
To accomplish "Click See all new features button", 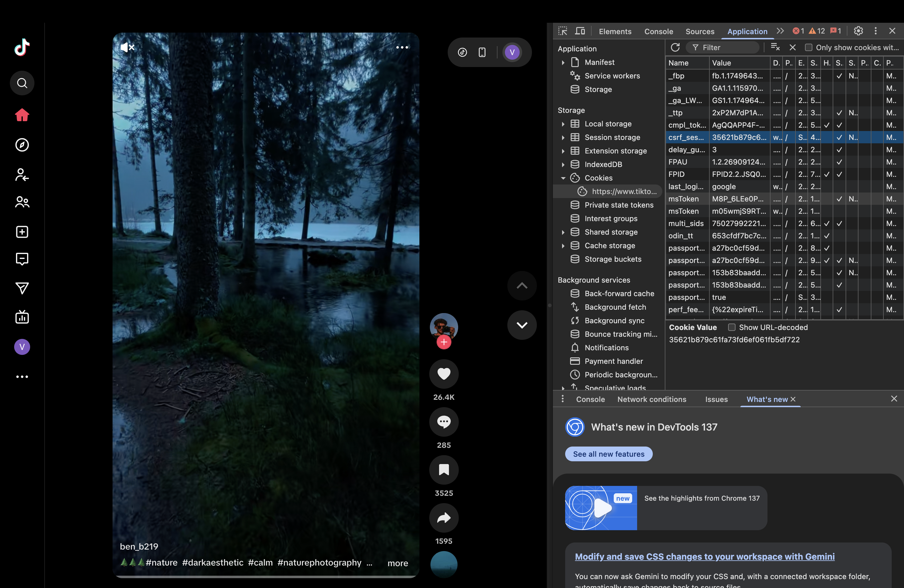I will [609, 454].
